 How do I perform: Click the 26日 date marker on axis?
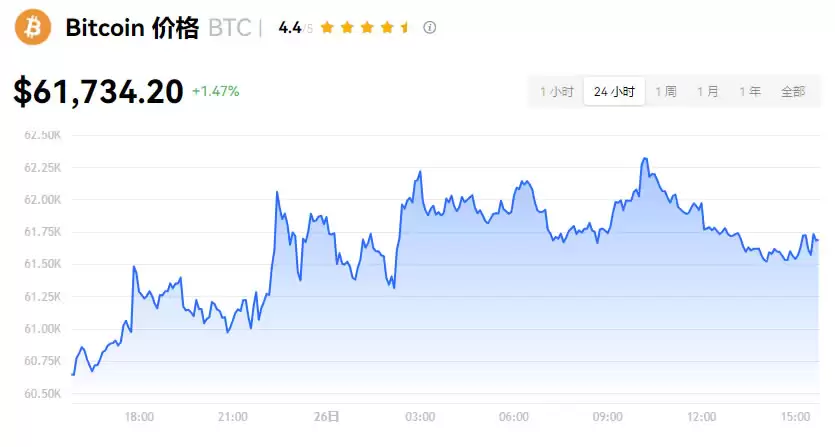pyautogui.click(x=326, y=416)
